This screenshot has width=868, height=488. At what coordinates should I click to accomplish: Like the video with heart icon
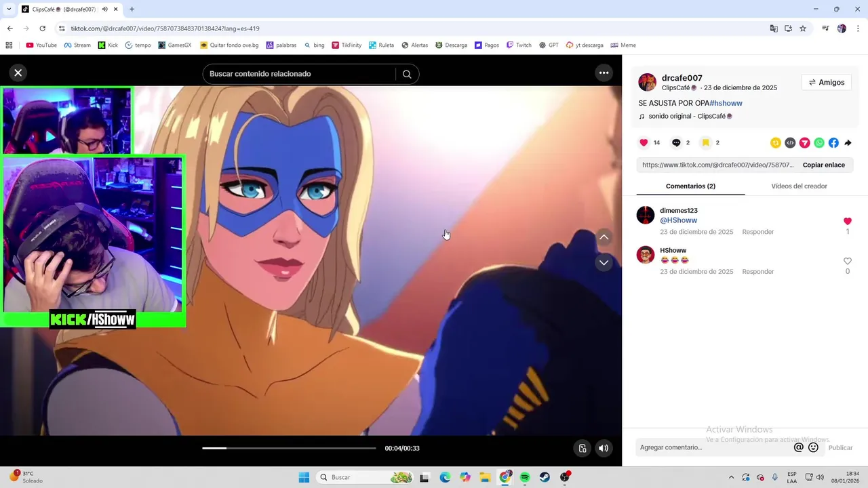click(644, 142)
